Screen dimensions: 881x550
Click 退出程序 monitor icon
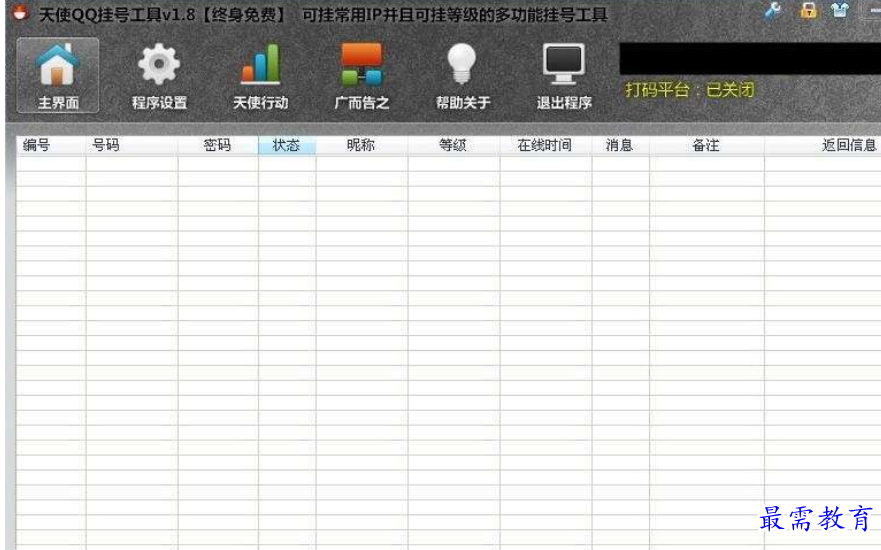click(x=564, y=64)
